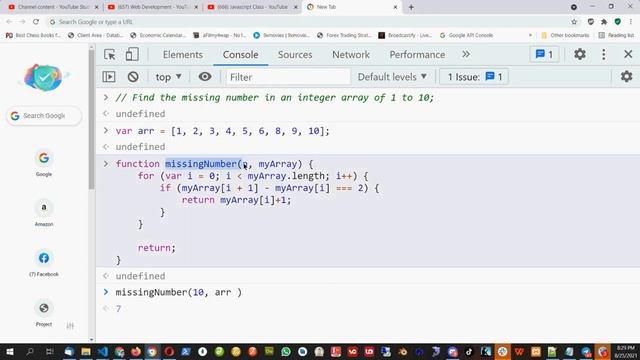The height and width of the screenshot is (360, 640).
Task: Open the Amazon shortcut tile
Action: [x=44, y=213]
